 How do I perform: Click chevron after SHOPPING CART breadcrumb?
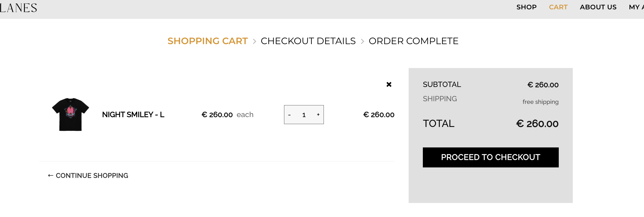[254, 41]
